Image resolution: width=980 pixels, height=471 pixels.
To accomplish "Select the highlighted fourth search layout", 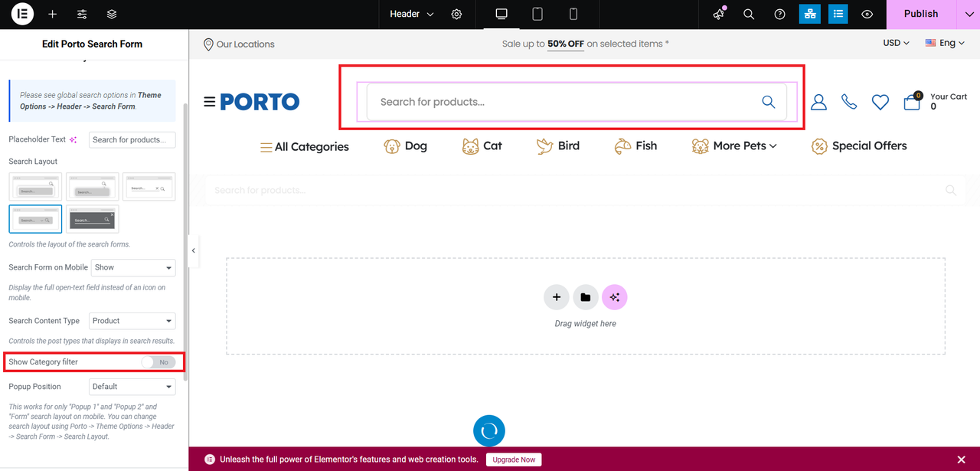I will tap(35, 219).
